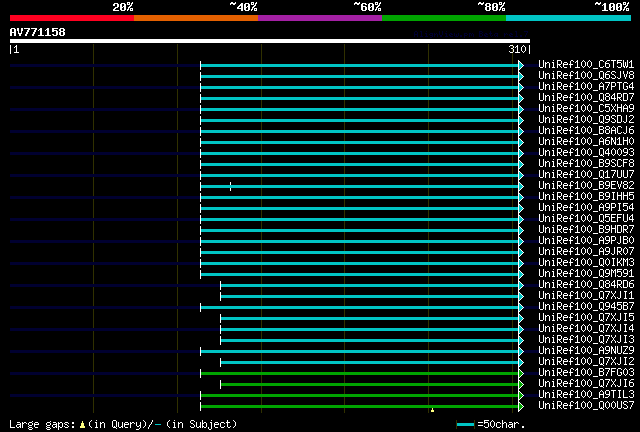Select the UniRef100_Q9M591 label
The width and height of the screenshot is (640, 432).
586,274
